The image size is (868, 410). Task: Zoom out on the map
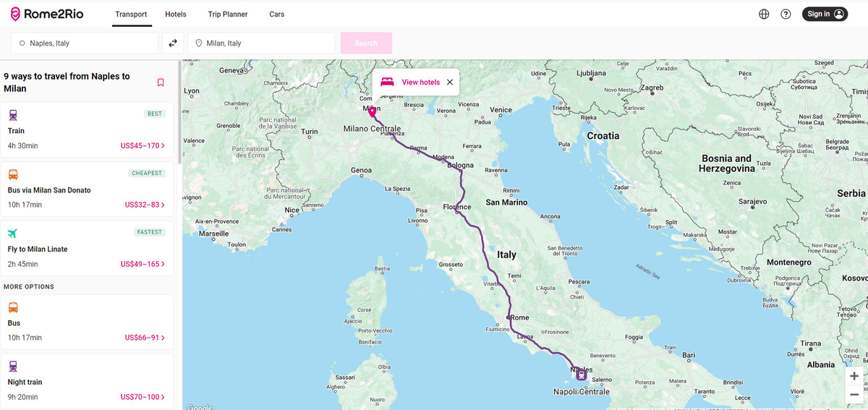pos(854,395)
